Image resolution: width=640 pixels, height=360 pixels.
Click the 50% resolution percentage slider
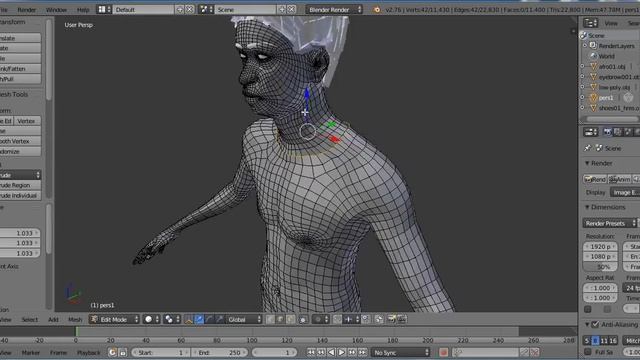600,267
